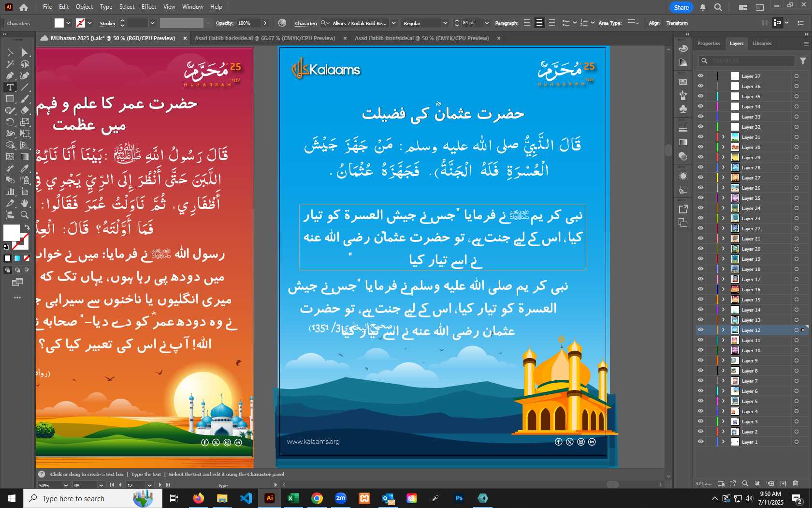
Task: Select the Eyedropper tool
Action: [25, 168]
